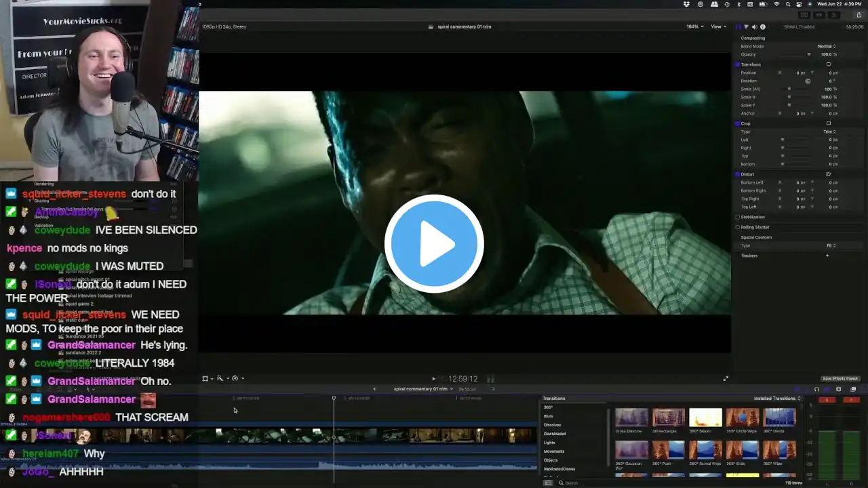Click the browser sidebar toggle icon
The image size is (868, 488).
(x=548, y=483)
